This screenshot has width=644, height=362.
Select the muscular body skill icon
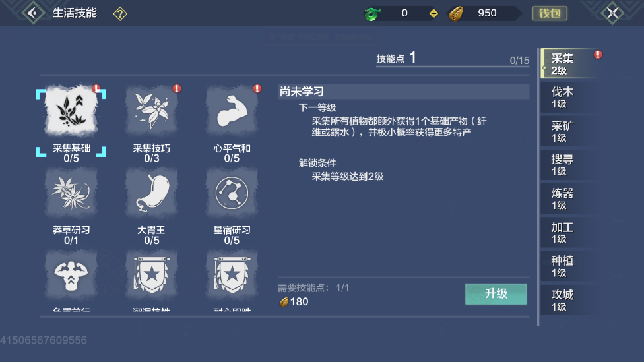click(71, 275)
